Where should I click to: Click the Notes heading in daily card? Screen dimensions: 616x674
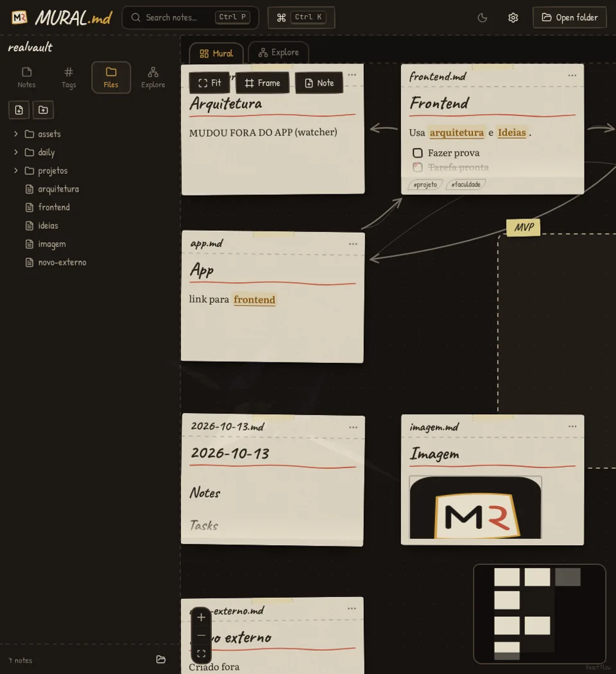click(205, 493)
